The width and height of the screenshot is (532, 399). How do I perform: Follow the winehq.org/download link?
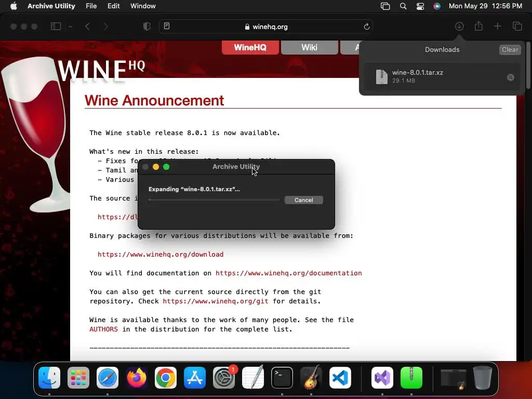(x=161, y=255)
